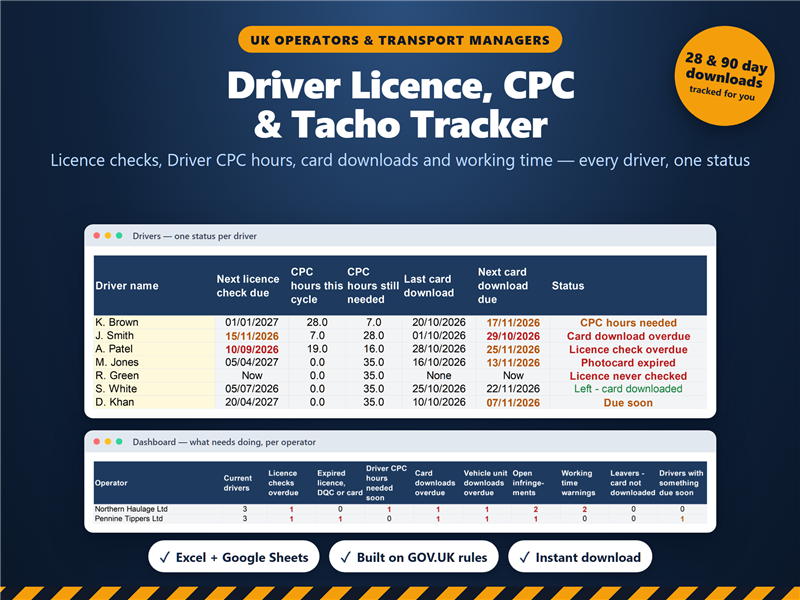Select the D. Khan driver name cell
Image resolution: width=800 pixels, height=600 pixels.
tap(154, 402)
